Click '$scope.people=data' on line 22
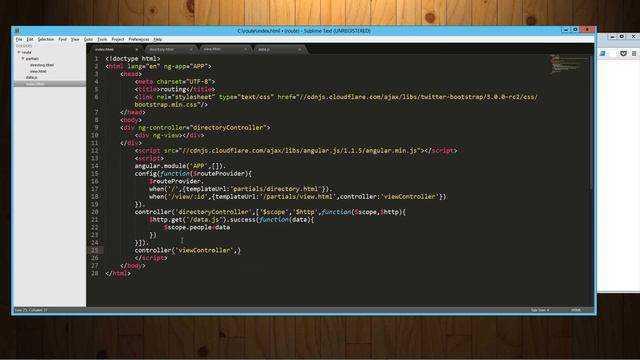 (197, 227)
